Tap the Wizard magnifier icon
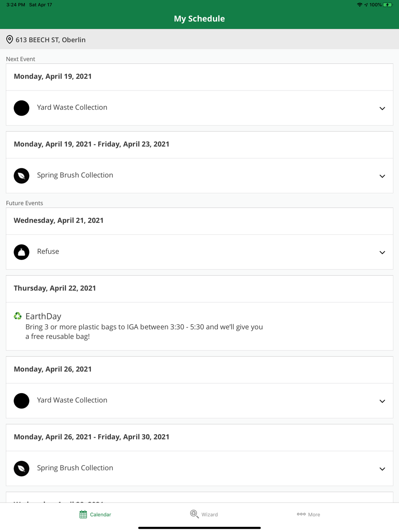The image size is (399, 532). pos(194,514)
